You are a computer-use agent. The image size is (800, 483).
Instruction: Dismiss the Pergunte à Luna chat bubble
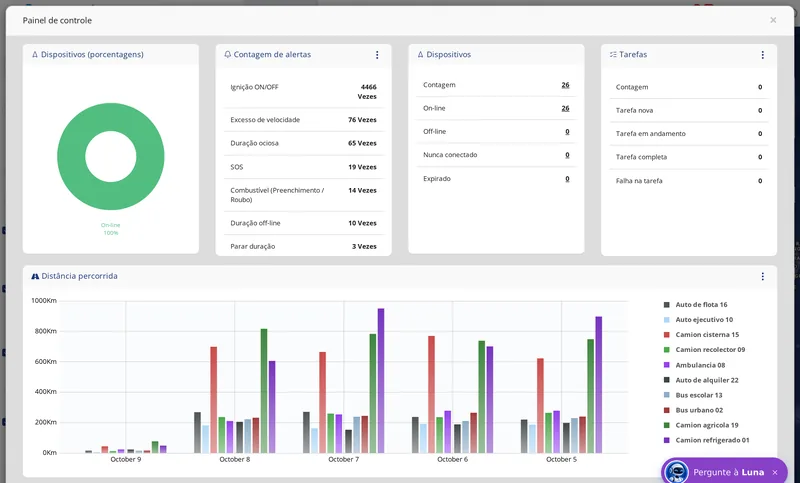click(x=774, y=472)
